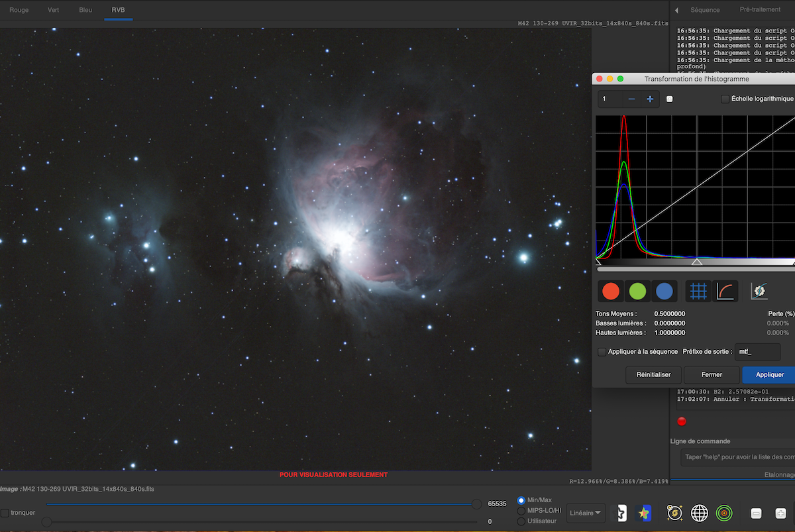Image resolution: width=795 pixels, height=532 pixels.
Task: Toggle the red channel in histogram dialog
Action: [x=611, y=291]
